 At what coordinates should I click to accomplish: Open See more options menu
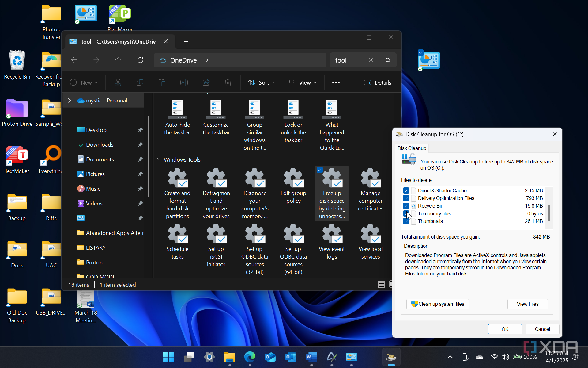tap(336, 82)
